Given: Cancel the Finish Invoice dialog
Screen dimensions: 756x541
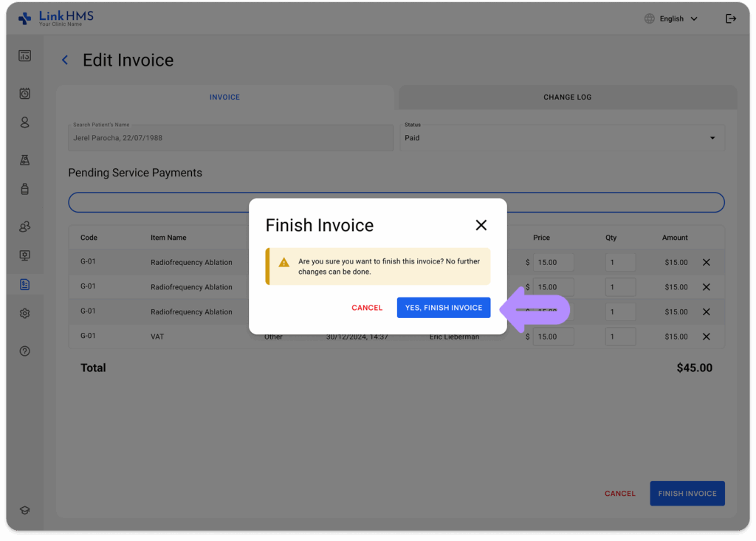Looking at the screenshot, I should (367, 308).
